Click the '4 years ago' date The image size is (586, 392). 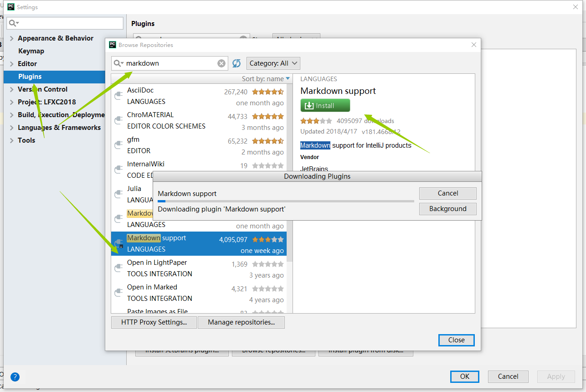267,300
